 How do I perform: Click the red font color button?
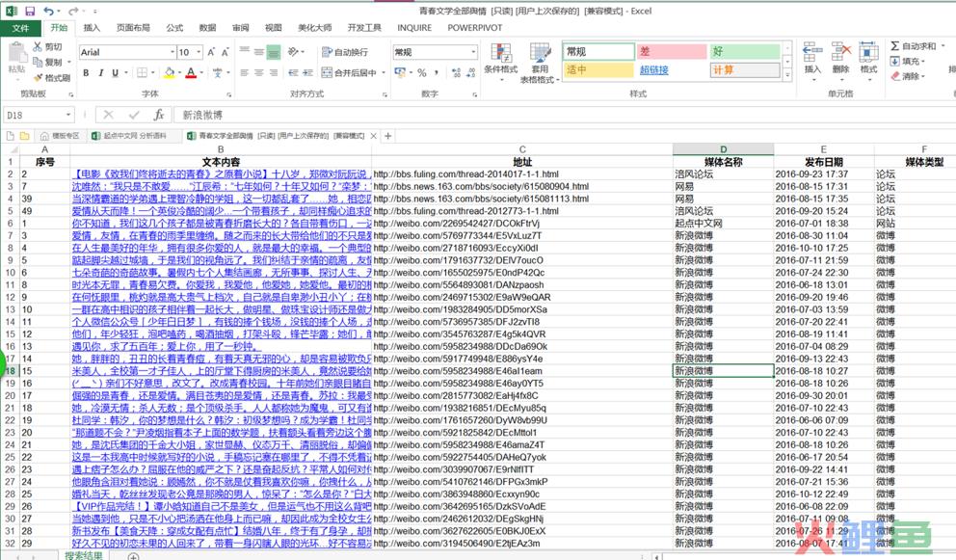pos(191,72)
